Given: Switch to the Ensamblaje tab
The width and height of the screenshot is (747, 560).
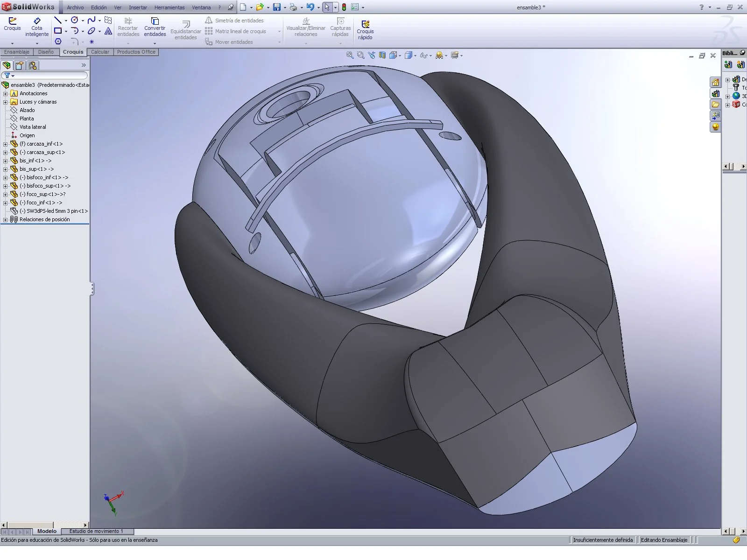Looking at the screenshot, I should click(17, 52).
